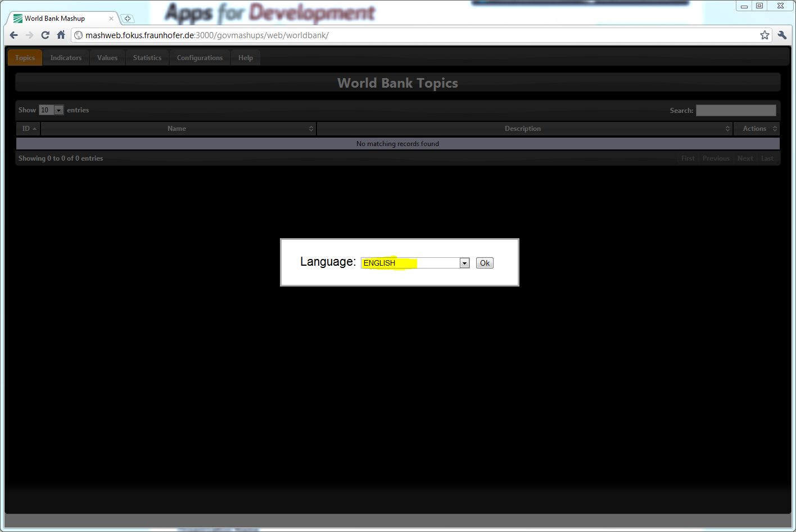Viewport: 796px width, 532px height.
Task: Go back using browser back arrow
Action: [x=14, y=35]
